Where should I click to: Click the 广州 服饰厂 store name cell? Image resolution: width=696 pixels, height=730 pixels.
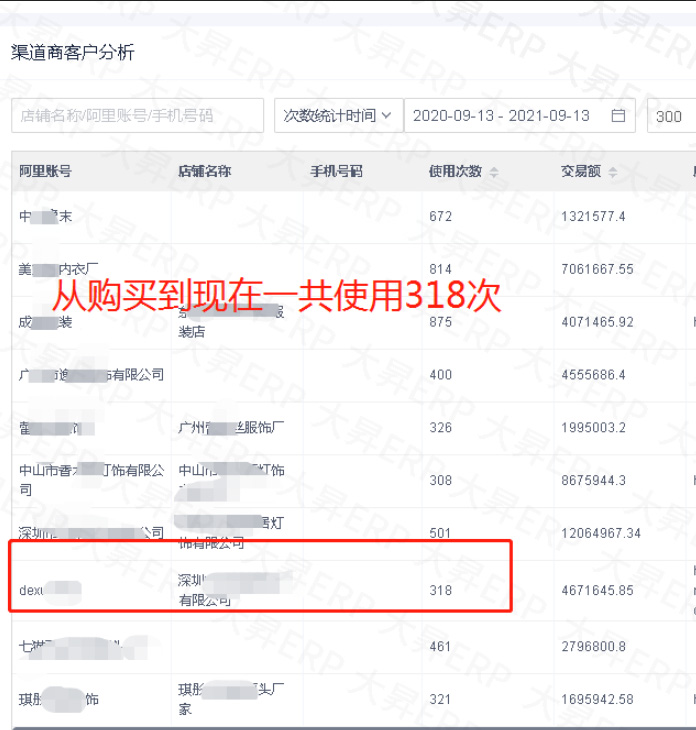[x=230, y=428]
